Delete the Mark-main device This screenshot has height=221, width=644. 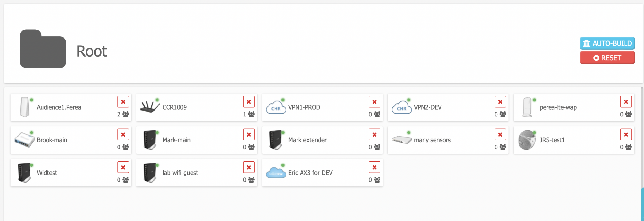(249, 134)
